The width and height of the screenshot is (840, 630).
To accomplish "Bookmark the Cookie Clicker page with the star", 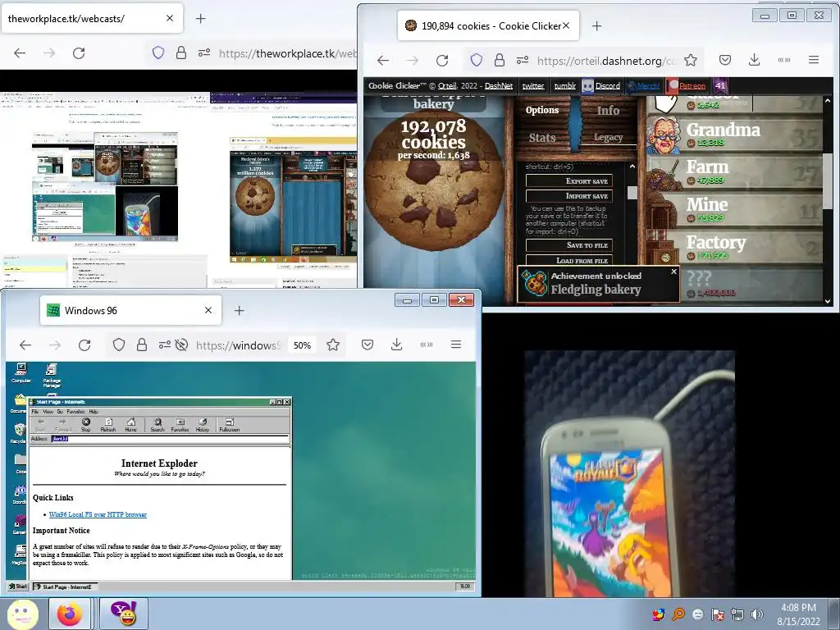I will [691, 60].
